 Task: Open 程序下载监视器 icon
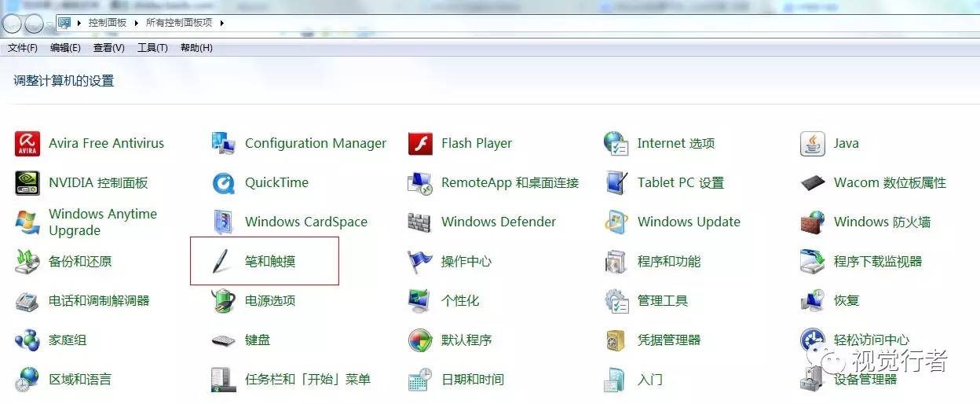click(812, 261)
